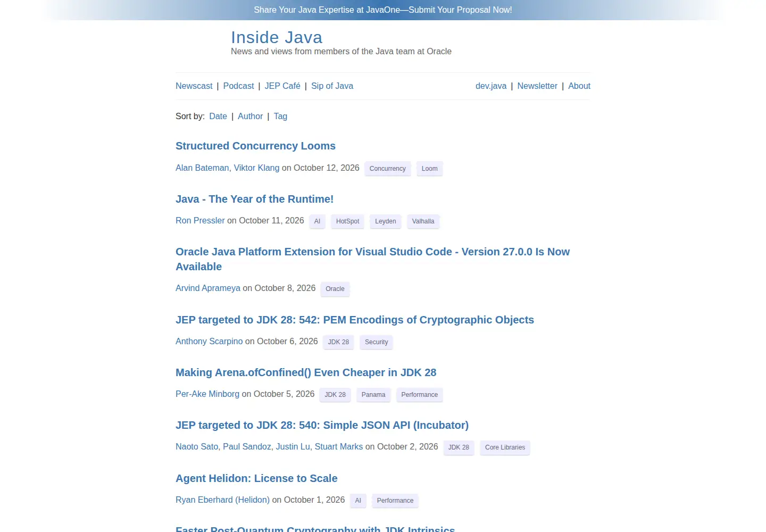Open the Podcast section

tap(238, 86)
